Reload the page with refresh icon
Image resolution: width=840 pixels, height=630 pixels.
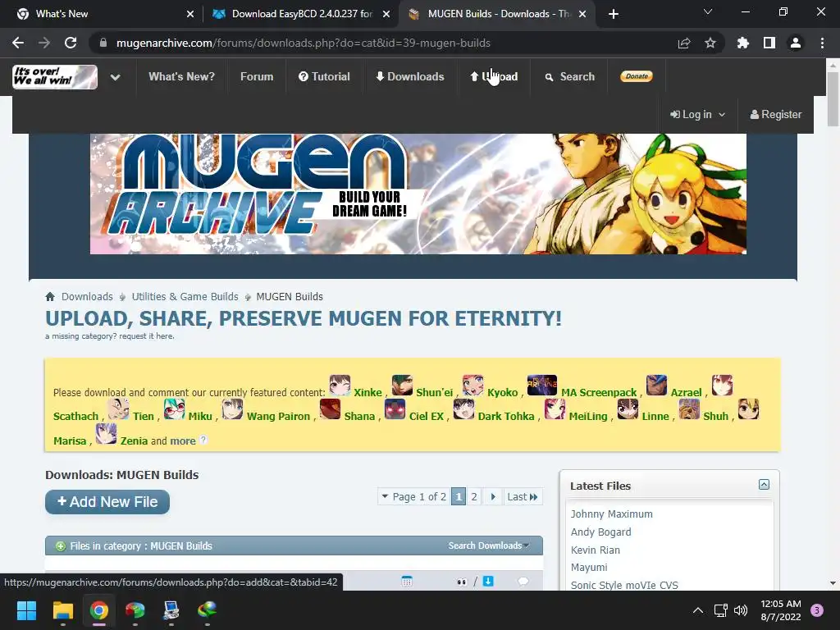[x=71, y=43]
